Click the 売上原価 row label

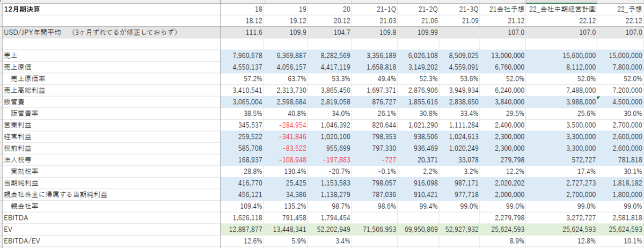click(x=17, y=67)
